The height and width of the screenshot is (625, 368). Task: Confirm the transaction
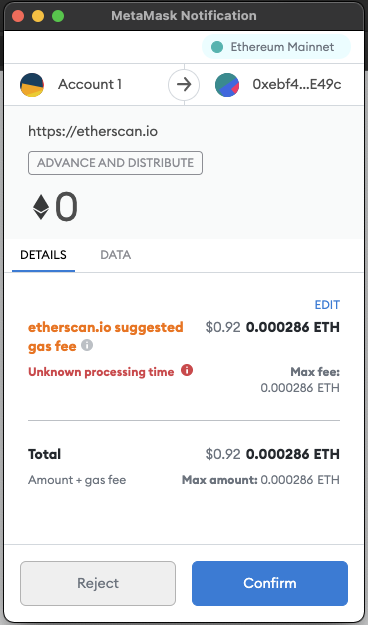(x=270, y=583)
